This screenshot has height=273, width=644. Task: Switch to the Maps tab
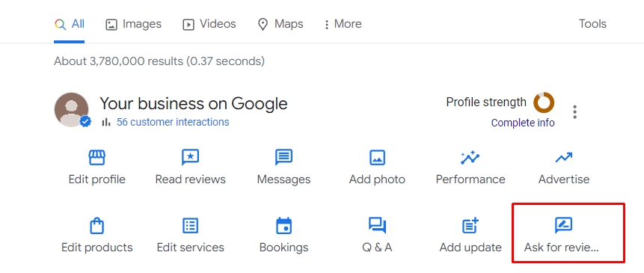click(x=280, y=24)
